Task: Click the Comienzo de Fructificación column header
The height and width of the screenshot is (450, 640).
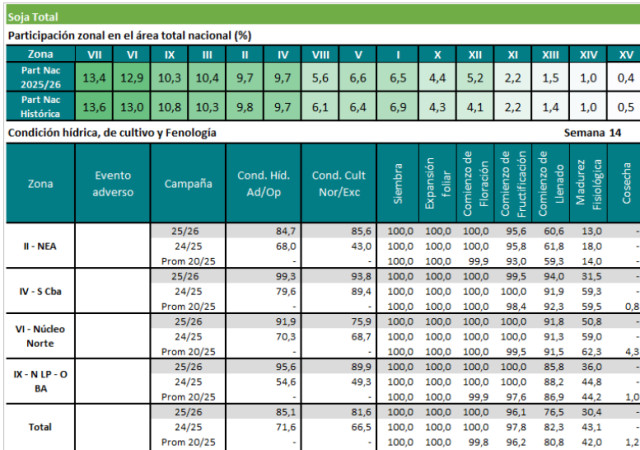Action: coord(509,183)
